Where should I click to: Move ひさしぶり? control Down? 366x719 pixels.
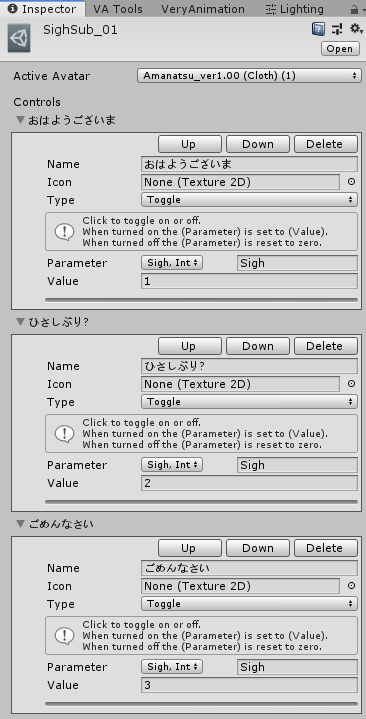pyautogui.click(x=258, y=346)
